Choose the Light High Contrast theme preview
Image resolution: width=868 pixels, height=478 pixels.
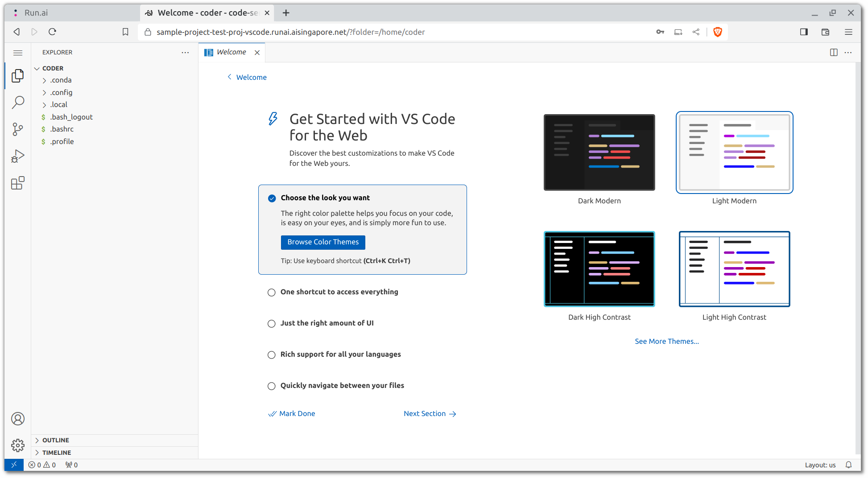pyautogui.click(x=734, y=269)
